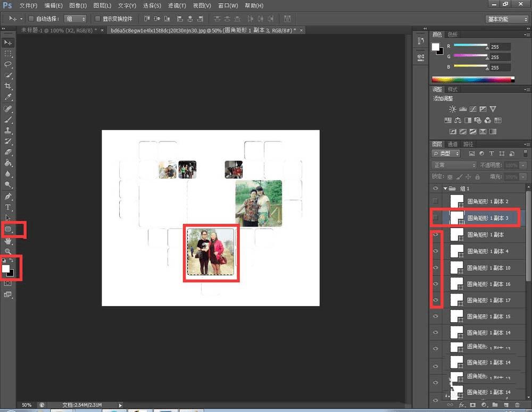Viewport: 532px width, 412px height.
Task: Select the Horizontal Type tool
Action: click(x=8, y=207)
